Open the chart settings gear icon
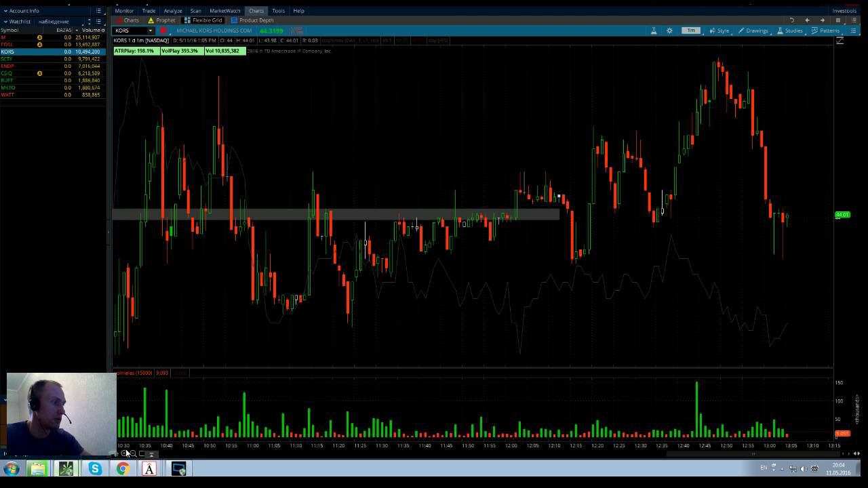The height and width of the screenshot is (488, 868). 669,30
